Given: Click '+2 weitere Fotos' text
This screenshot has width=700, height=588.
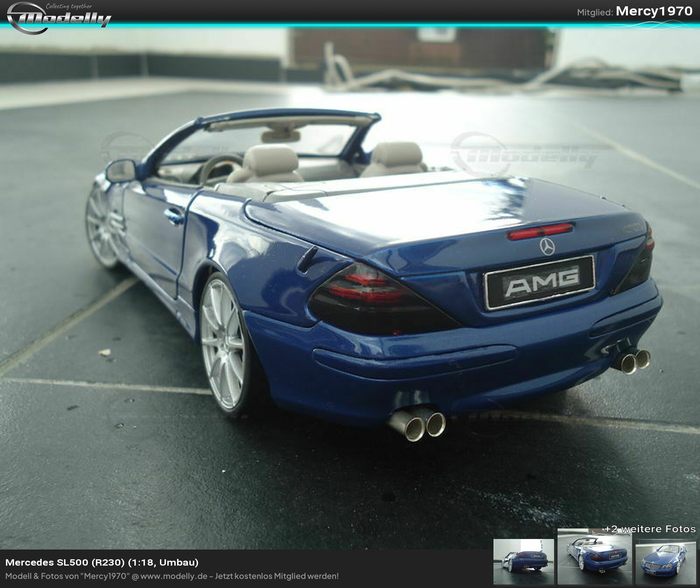Looking at the screenshot, I should (x=650, y=529).
